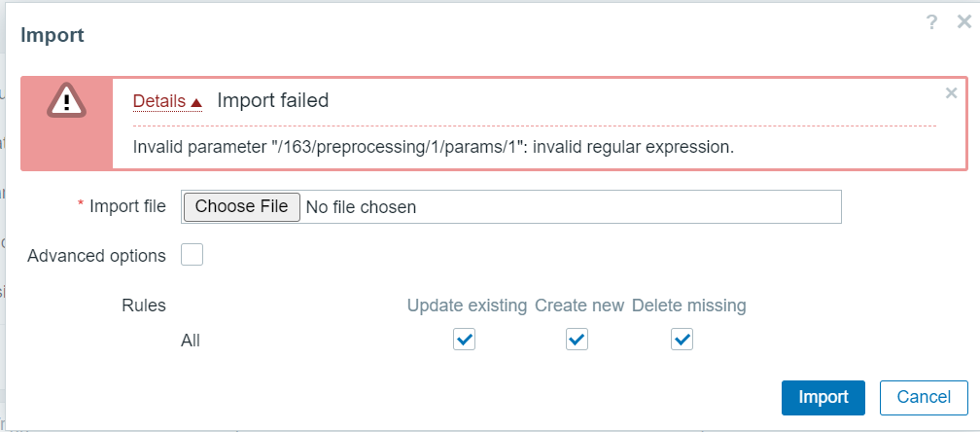This screenshot has width=980, height=432.
Task: Enable the Advanced options checkbox
Action: coord(192,255)
